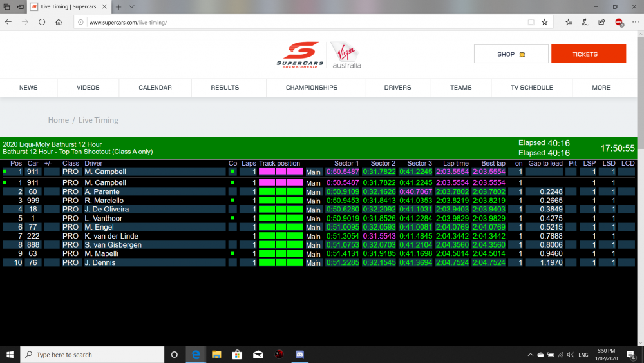The image size is (644, 363).
Task: Open the CHAMPIONSHIPS menu
Action: [311, 88]
